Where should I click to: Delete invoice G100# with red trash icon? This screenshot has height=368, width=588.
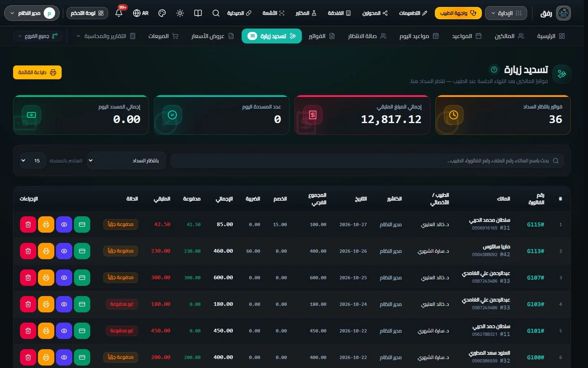(28, 357)
